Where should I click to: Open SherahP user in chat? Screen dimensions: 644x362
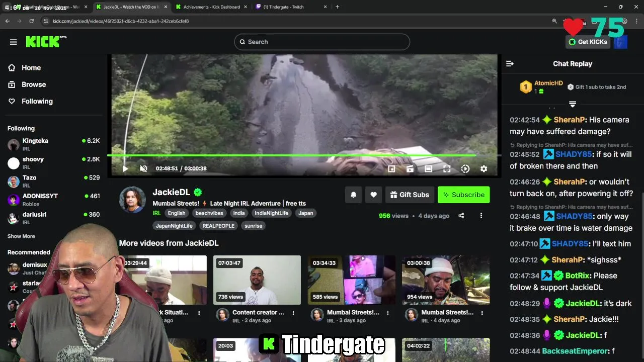570,120
